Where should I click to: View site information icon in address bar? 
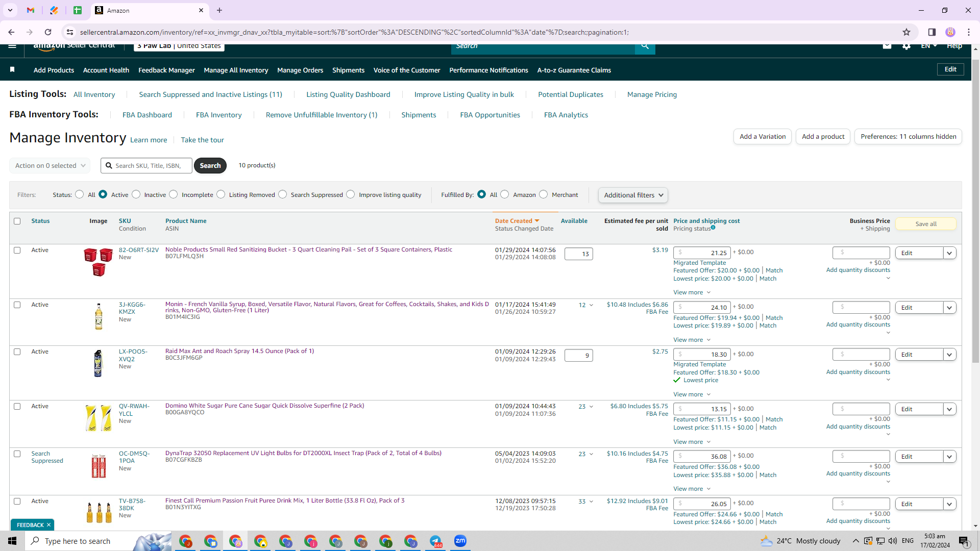[x=70, y=32]
